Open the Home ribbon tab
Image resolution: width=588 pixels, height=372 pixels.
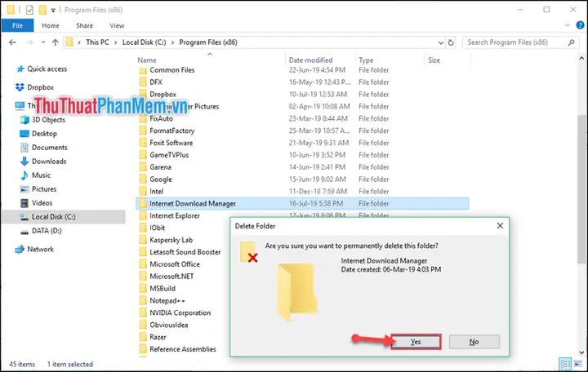tap(51, 25)
